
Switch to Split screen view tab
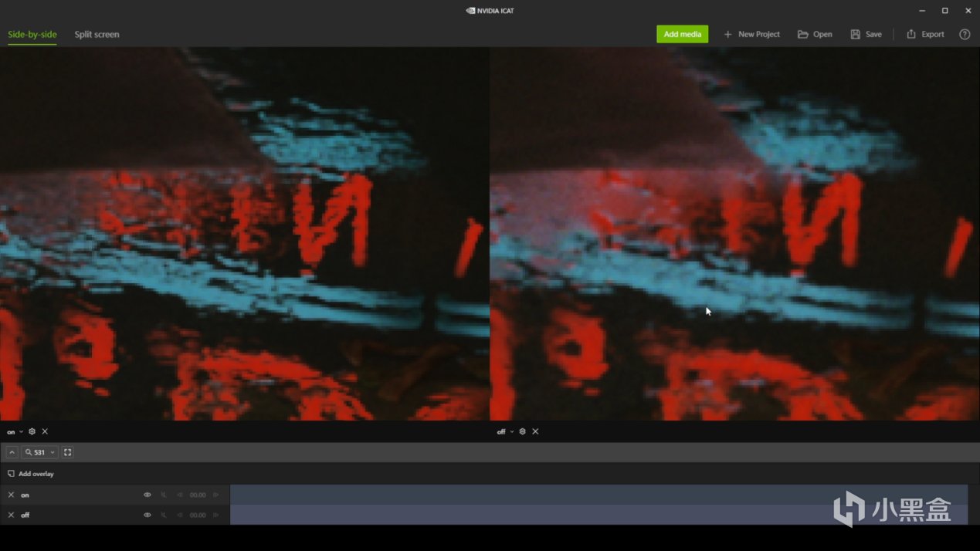point(97,34)
